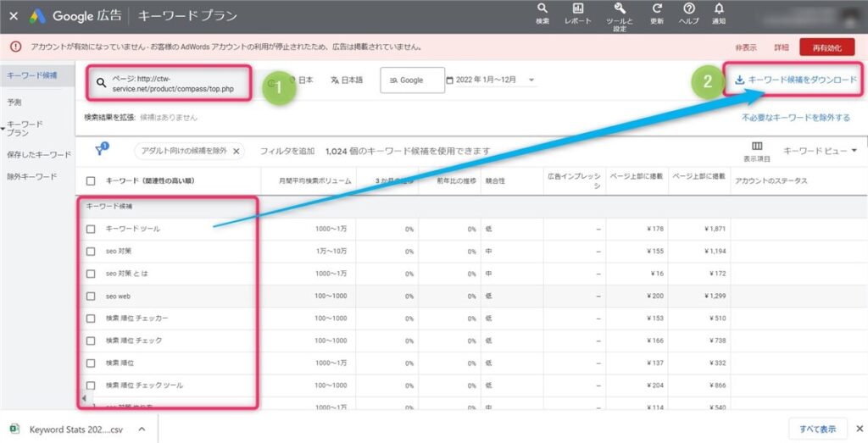Click the keyword text seo web

tap(117, 296)
